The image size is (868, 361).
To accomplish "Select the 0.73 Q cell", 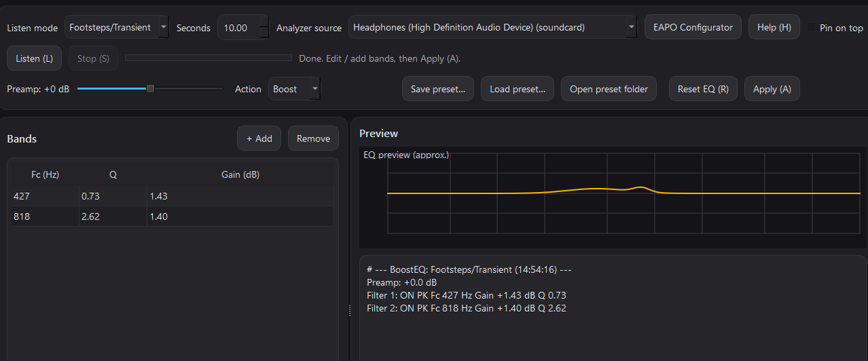I will pyautogui.click(x=113, y=196).
